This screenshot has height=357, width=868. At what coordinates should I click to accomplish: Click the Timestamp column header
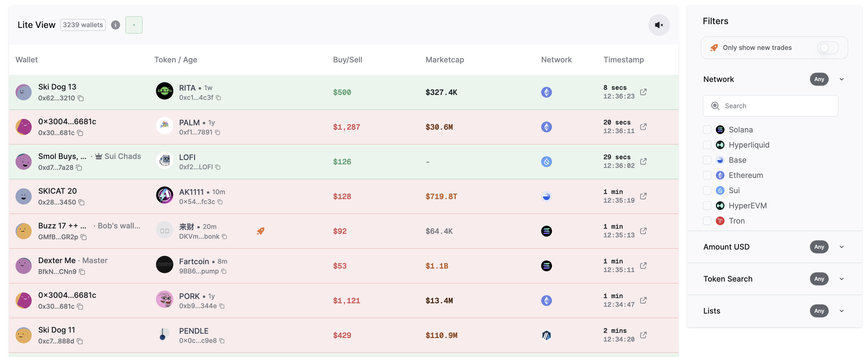click(x=623, y=60)
